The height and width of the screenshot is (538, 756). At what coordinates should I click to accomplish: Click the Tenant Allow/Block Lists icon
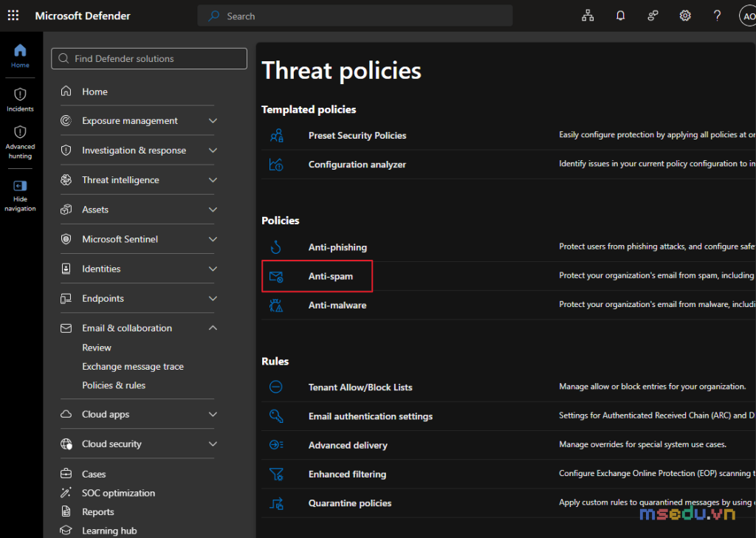point(276,387)
